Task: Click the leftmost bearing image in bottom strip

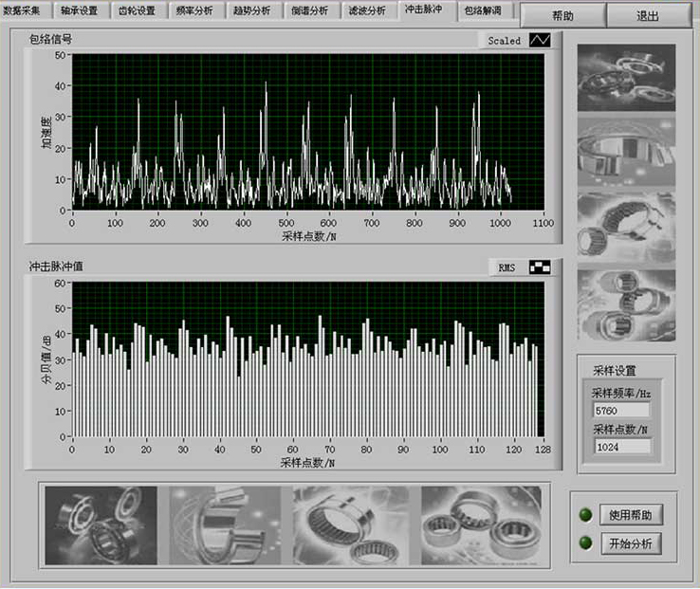Action: point(101,525)
